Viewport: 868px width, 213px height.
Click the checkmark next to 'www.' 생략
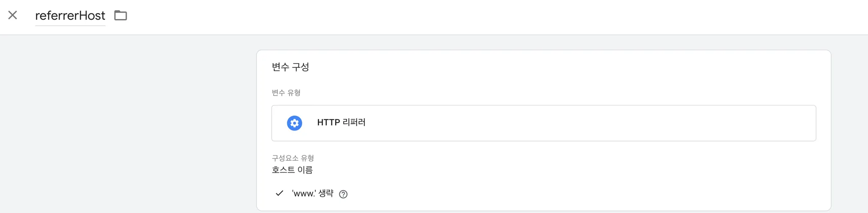(279, 194)
